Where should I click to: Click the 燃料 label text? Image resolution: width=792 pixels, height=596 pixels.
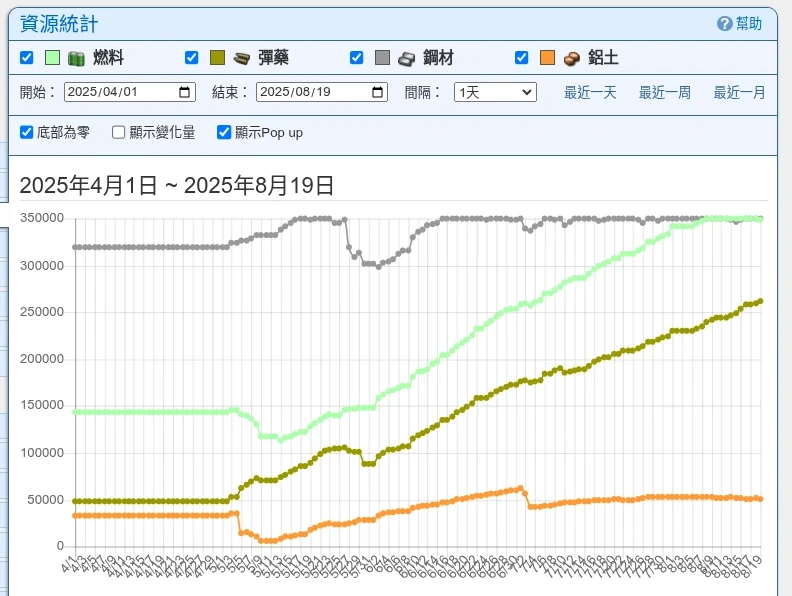pyautogui.click(x=108, y=58)
